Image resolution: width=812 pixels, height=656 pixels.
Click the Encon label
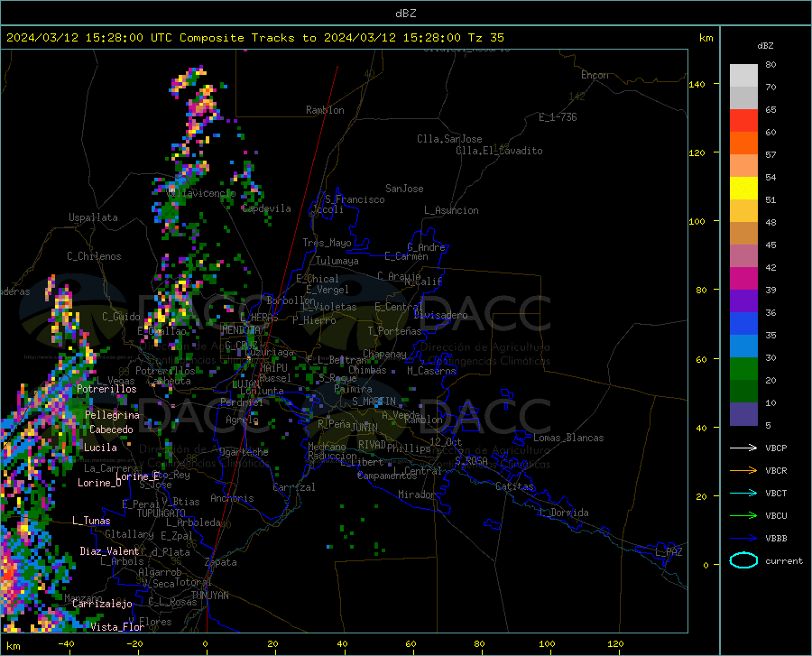595,75
